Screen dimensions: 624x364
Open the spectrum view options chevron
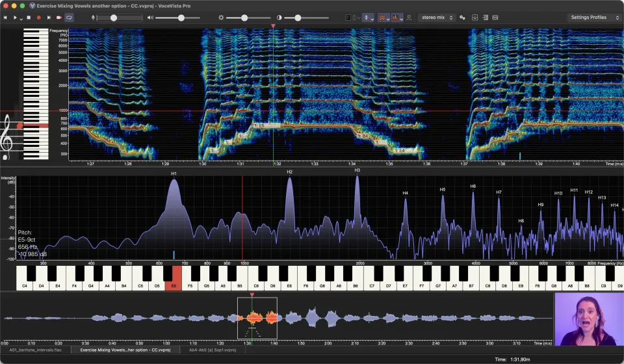click(402, 19)
